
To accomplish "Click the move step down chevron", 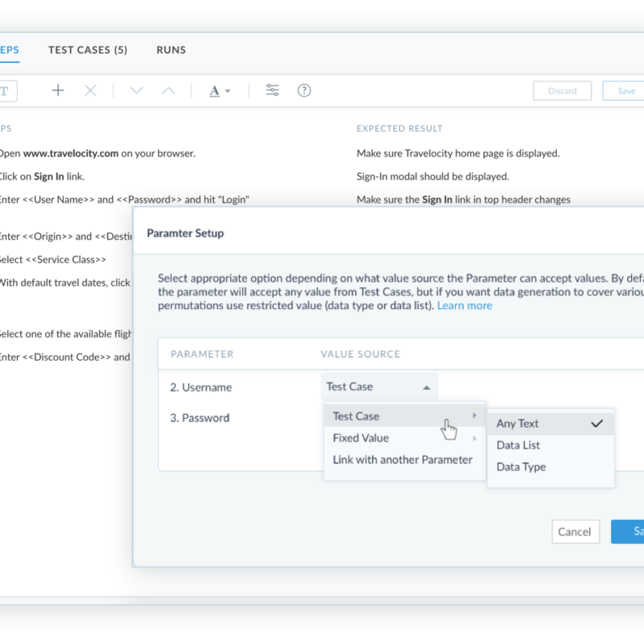I will click(136, 91).
